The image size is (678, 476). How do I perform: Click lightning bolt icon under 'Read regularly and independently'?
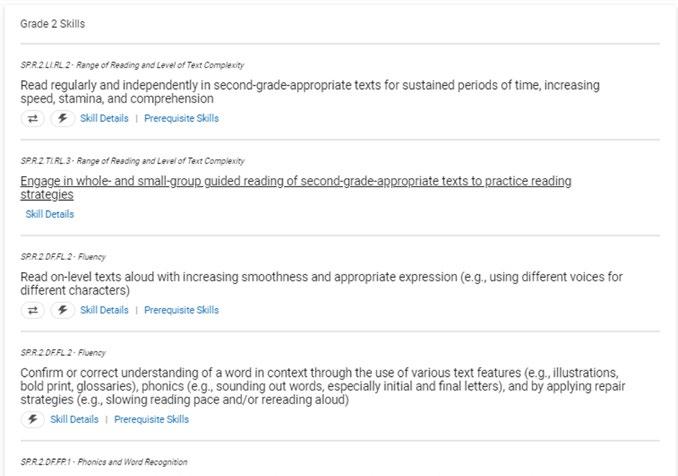tap(62, 118)
